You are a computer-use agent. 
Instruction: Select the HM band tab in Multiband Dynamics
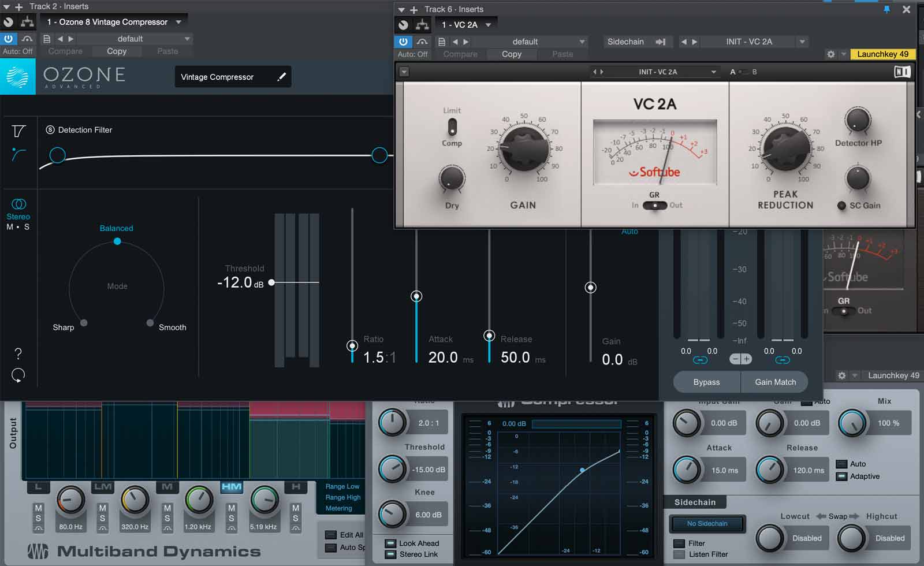click(231, 487)
